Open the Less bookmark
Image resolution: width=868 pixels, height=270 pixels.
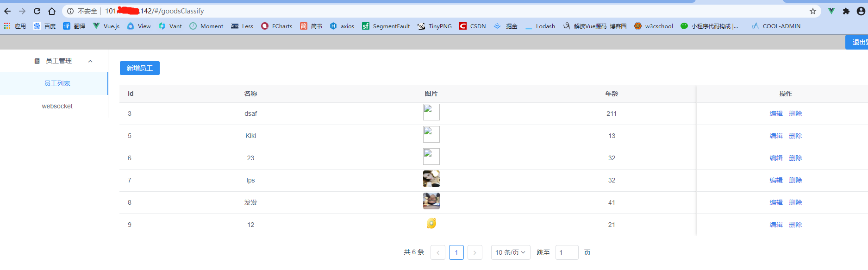tap(242, 26)
